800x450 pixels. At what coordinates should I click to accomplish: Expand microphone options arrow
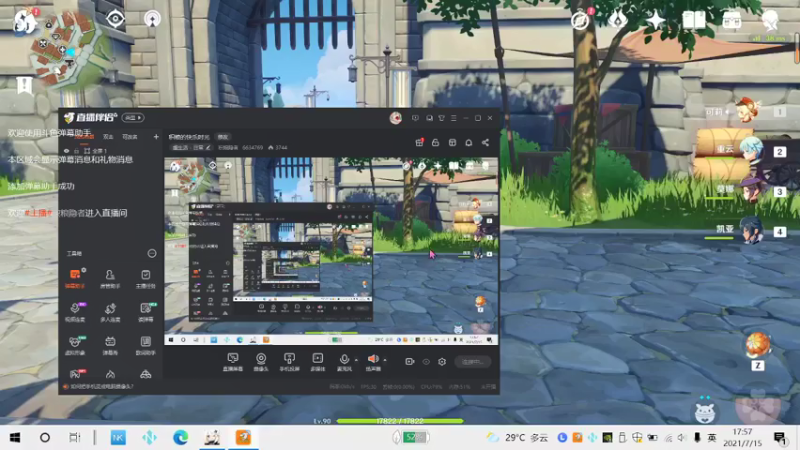(356, 360)
